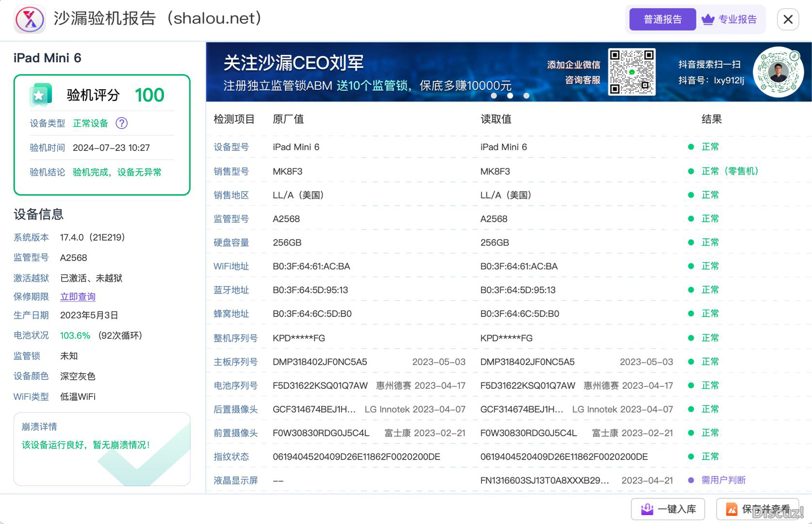The image size is (812, 524).
Task: Click the 一键入库 button
Action: tap(668, 509)
